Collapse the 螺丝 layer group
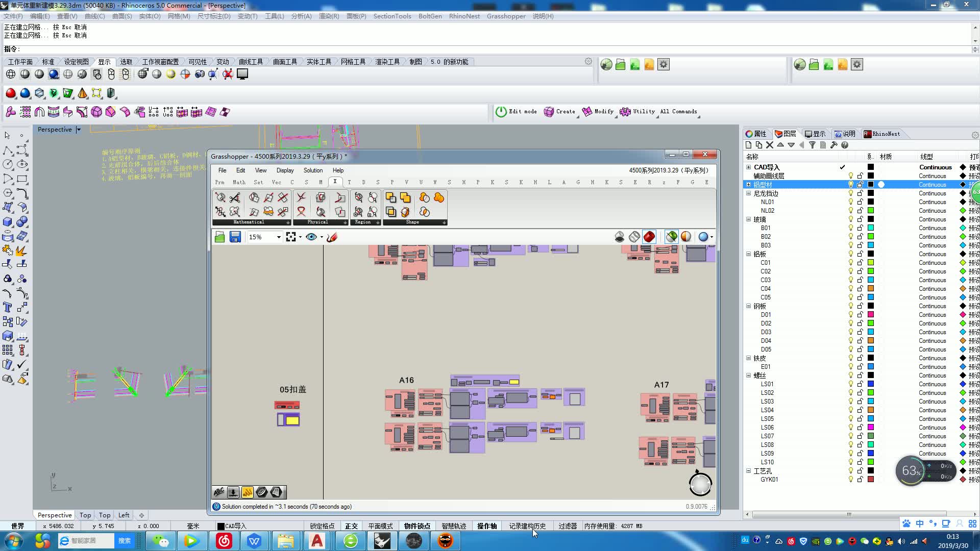Image resolution: width=980 pixels, height=551 pixels. tap(748, 375)
